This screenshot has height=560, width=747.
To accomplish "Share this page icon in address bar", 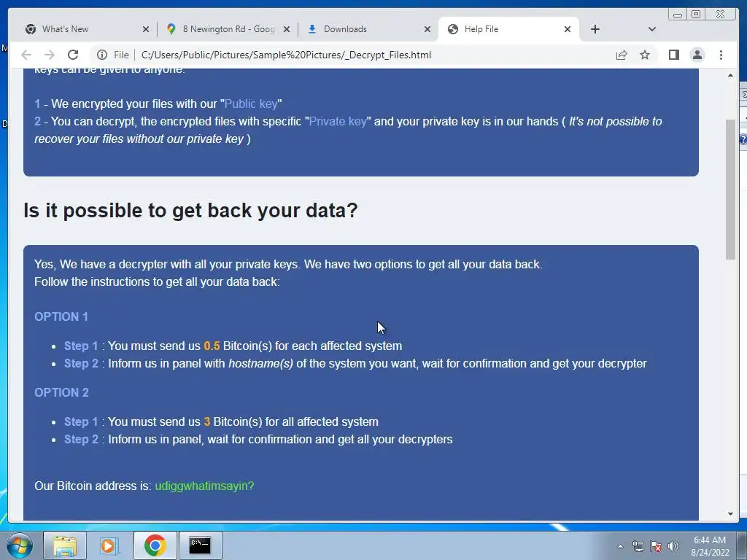I will (622, 55).
